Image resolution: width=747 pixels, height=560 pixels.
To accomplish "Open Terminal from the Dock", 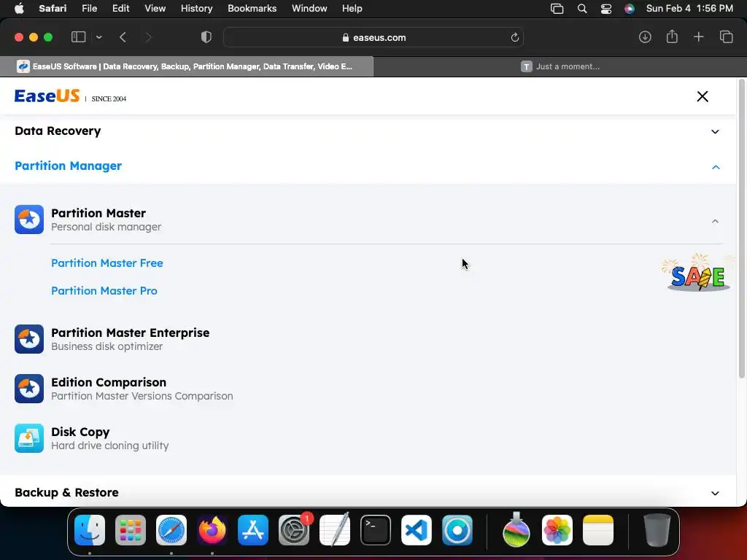I will coord(376,530).
